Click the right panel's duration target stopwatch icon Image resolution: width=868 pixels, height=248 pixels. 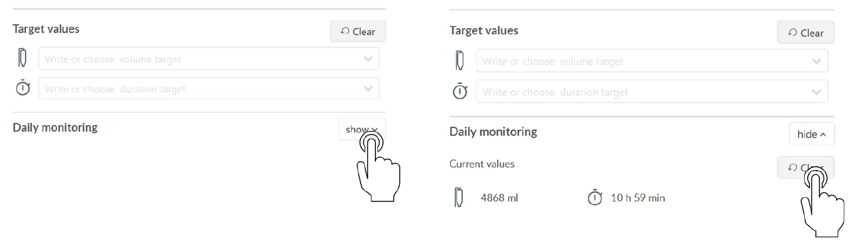[x=460, y=92]
